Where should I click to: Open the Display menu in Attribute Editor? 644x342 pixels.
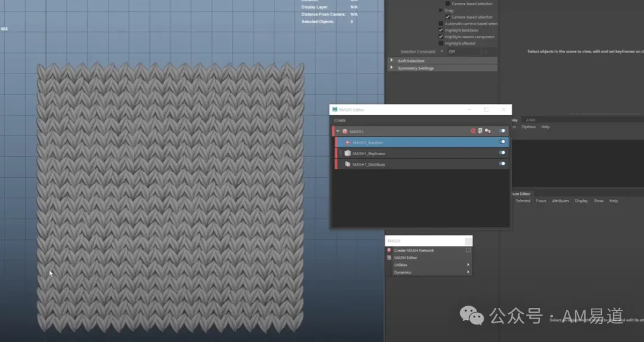click(x=581, y=201)
